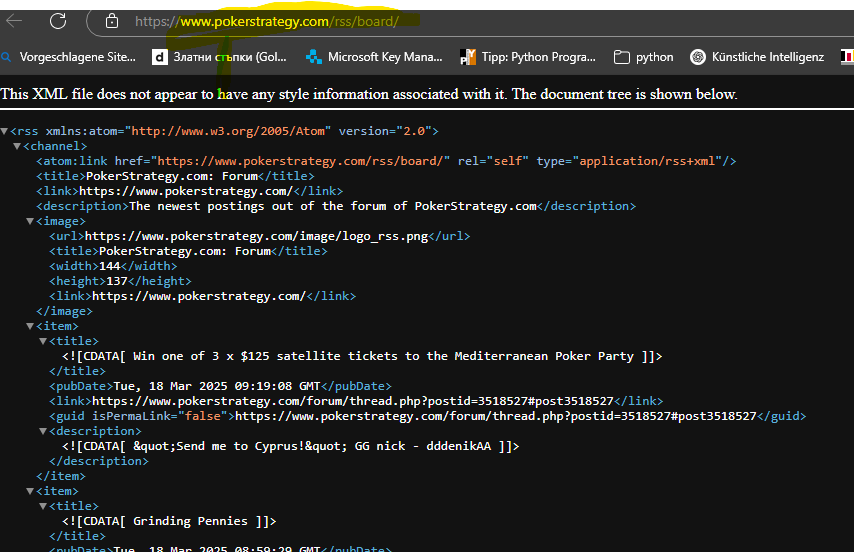Click the CDATA text Send me to Cyprus
This screenshot has height=552, width=854.
point(291,446)
